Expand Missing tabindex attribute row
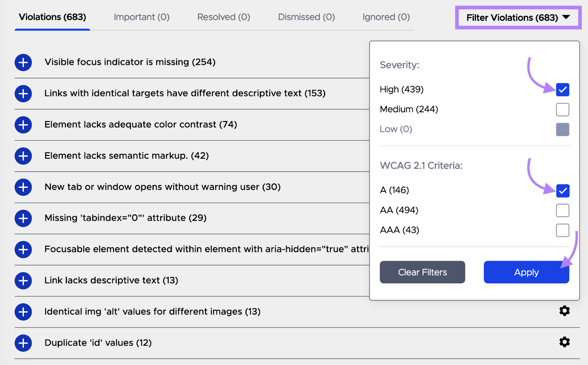 [23, 219]
